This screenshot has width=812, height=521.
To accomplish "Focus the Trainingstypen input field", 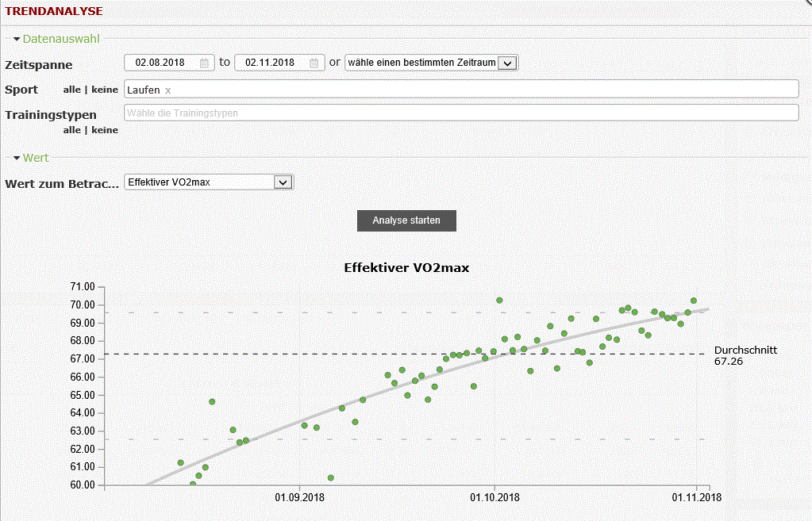I will (x=460, y=113).
